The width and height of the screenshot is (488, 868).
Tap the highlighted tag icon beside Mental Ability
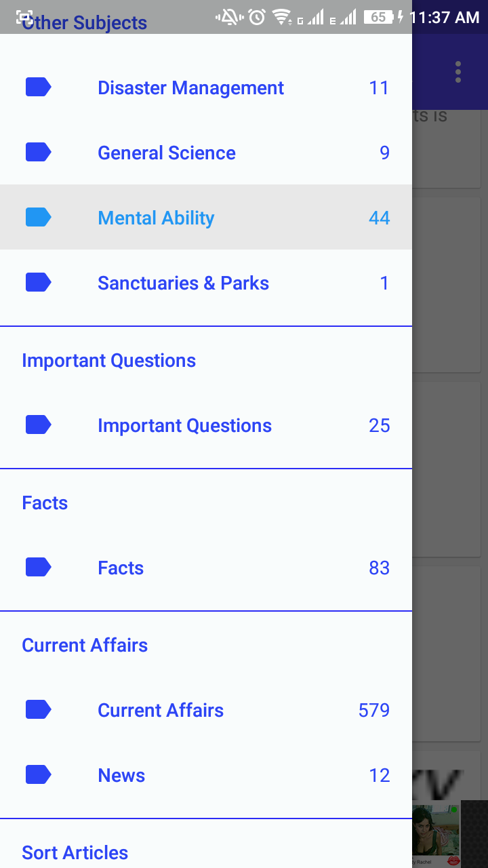38,217
